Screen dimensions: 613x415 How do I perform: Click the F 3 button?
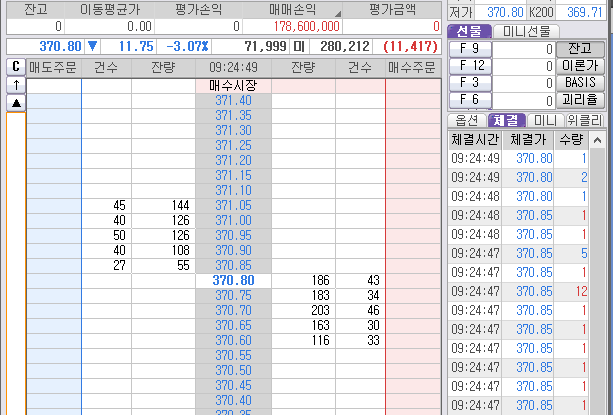coord(470,83)
